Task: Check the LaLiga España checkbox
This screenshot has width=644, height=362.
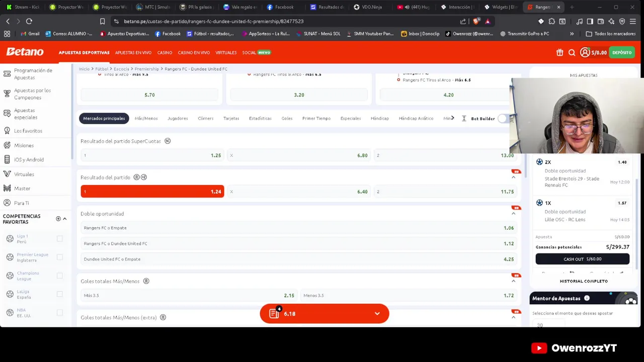Action: tap(59, 294)
